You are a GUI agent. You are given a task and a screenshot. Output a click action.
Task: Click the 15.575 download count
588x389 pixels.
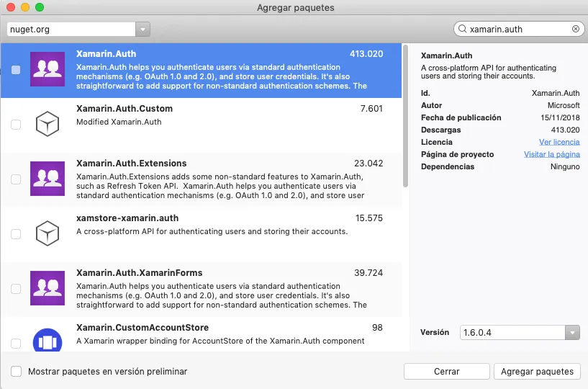[369, 218]
